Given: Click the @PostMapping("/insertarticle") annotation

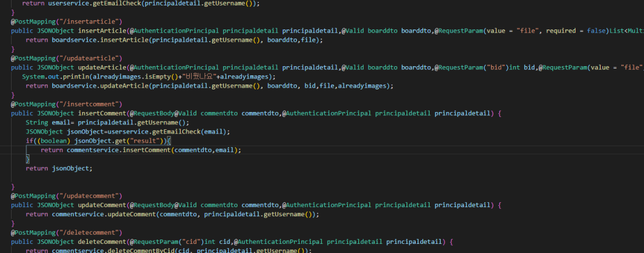Looking at the screenshot, I should pos(67,21).
